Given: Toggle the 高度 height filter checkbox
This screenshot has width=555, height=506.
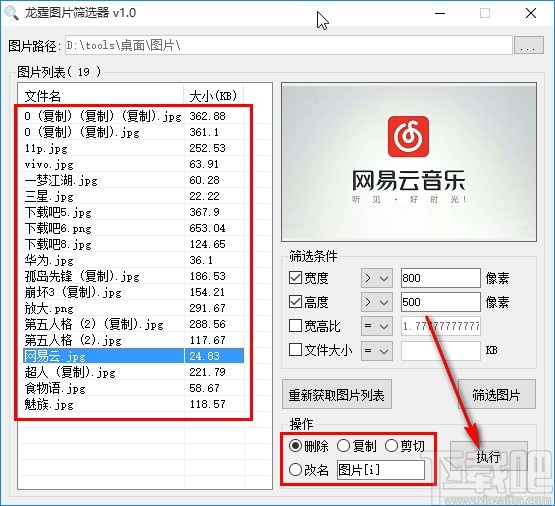Looking at the screenshot, I should (295, 302).
